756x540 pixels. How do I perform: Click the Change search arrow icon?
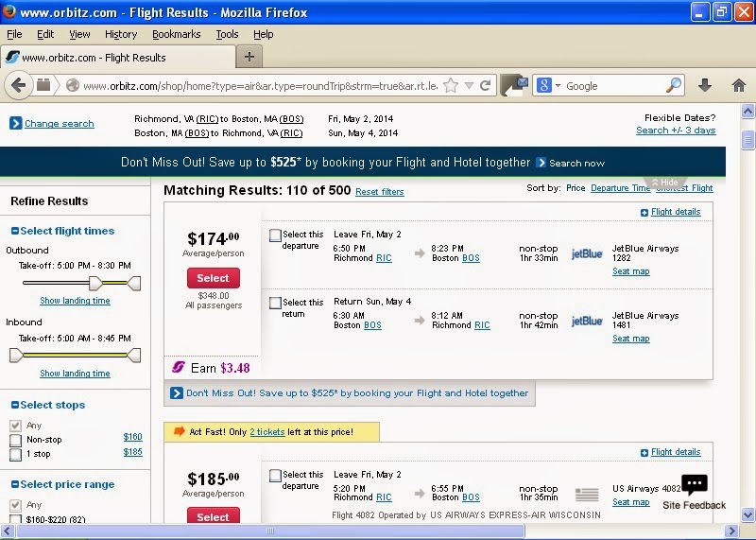click(x=15, y=124)
